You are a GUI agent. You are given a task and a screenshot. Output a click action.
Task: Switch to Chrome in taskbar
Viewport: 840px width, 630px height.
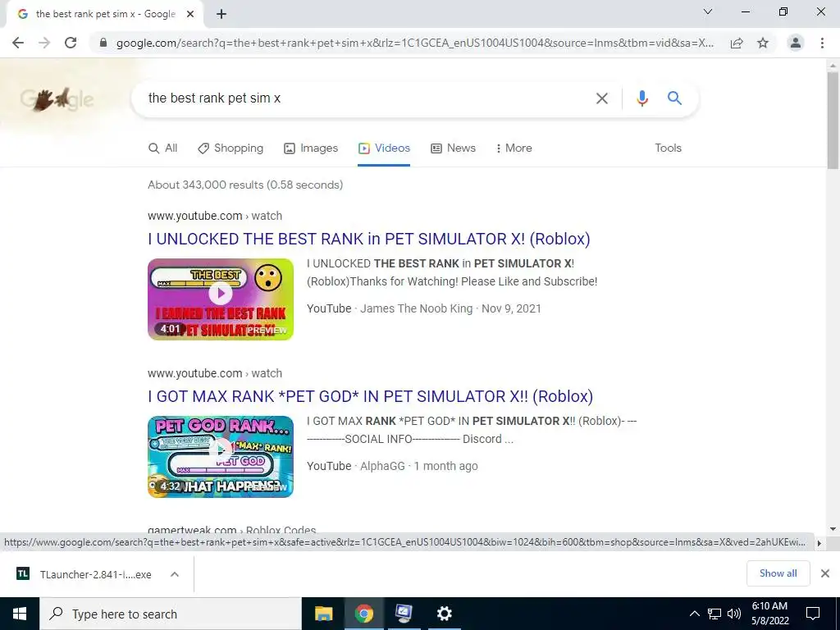[363, 614]
